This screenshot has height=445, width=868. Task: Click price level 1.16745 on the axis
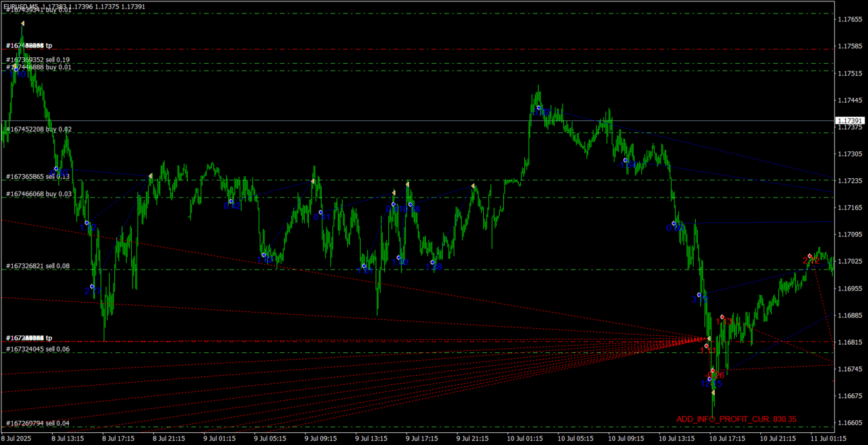pos(851,369)
